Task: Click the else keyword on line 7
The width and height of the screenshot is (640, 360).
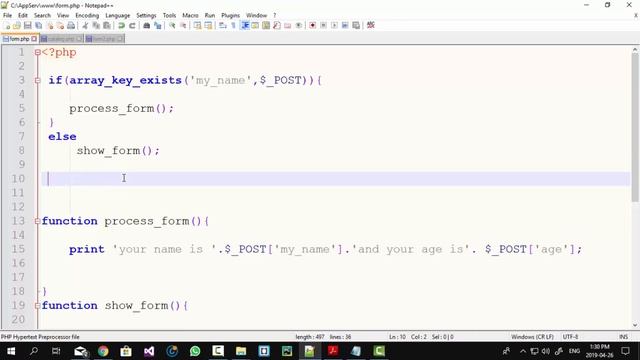Action: click(62, 137)
